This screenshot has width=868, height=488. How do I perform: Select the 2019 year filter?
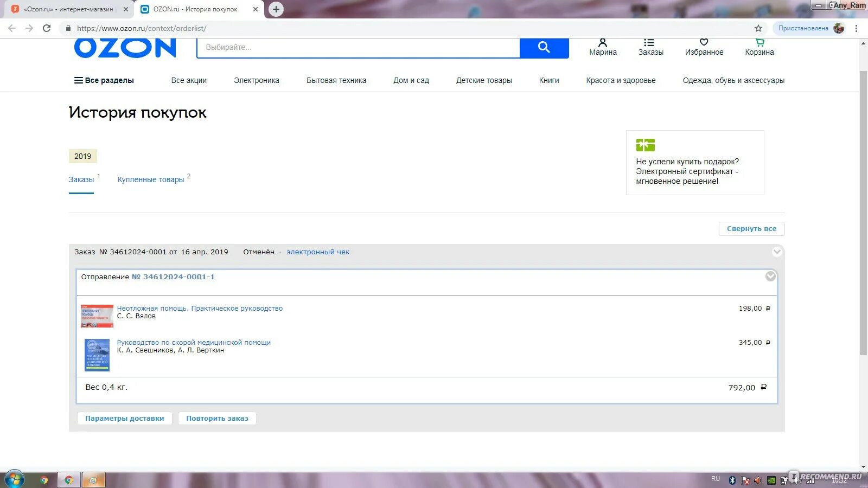click(x=82, y=156)
